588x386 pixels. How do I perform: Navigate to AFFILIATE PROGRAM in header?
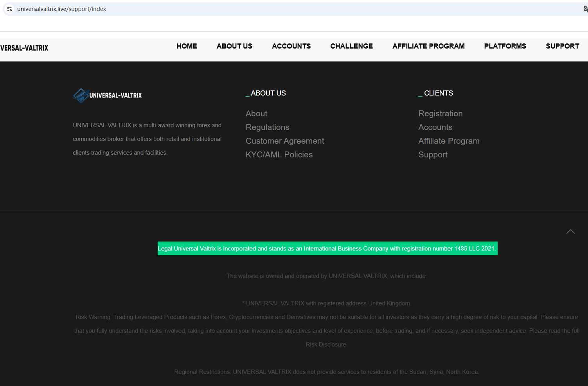(428, 46)
